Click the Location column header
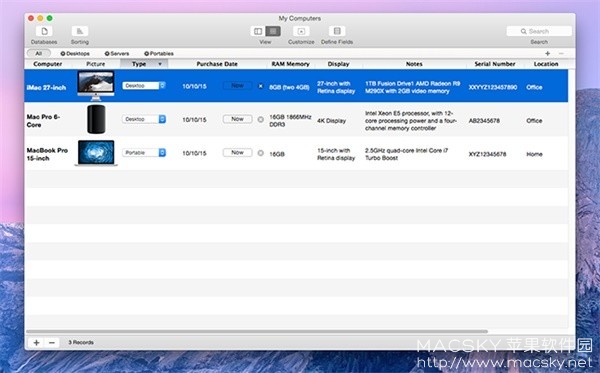Image resolution: width=600 pixels, height=373 pixels. coord(546,64)
